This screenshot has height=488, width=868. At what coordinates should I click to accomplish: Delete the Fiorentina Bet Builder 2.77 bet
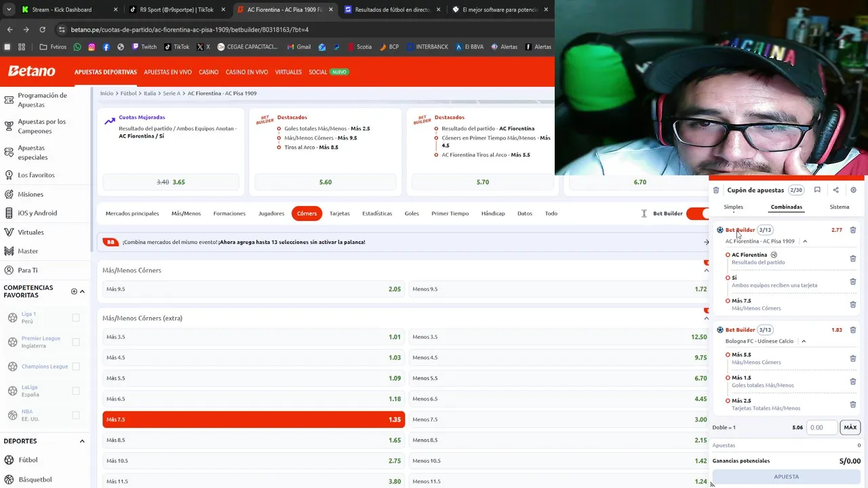coord(853,230)
